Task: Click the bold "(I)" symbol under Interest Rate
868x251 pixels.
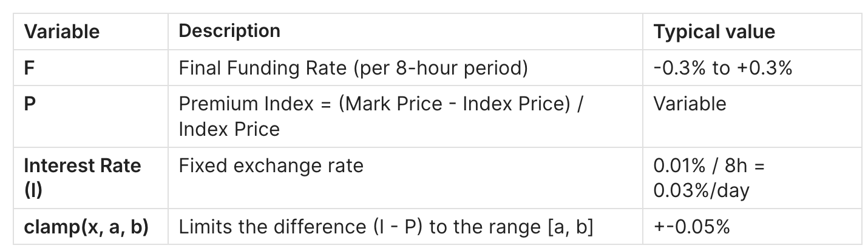Action: pyautogui.click(x=32, y=190)
